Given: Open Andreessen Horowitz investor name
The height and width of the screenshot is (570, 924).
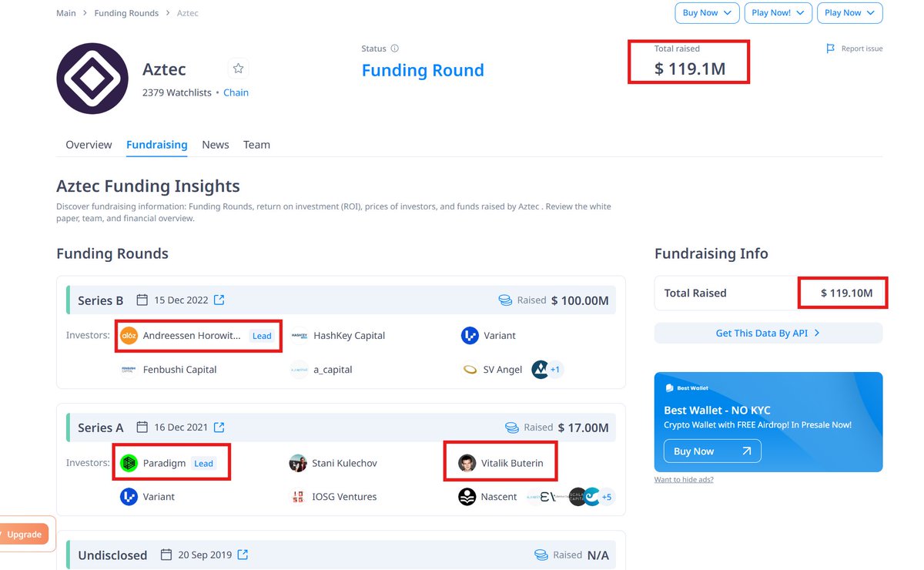Looking at the screenshot, I should 192,336.
